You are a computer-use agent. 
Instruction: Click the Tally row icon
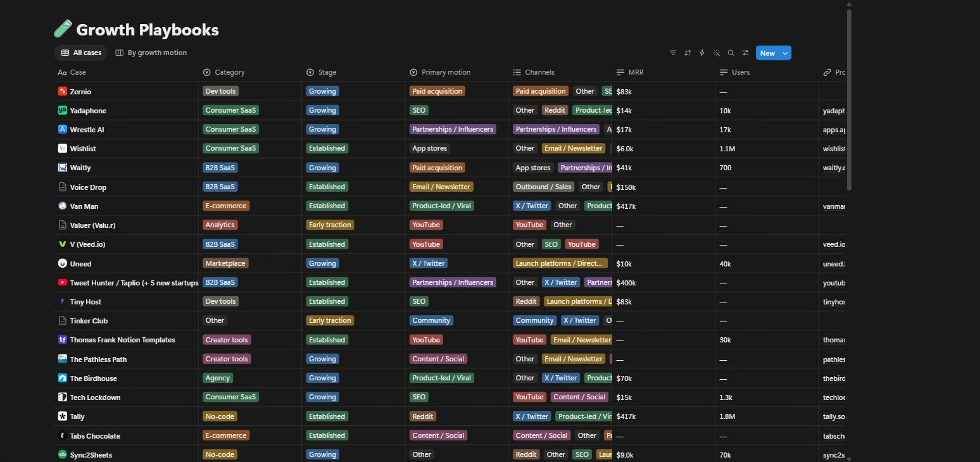(x=62, y=416)
